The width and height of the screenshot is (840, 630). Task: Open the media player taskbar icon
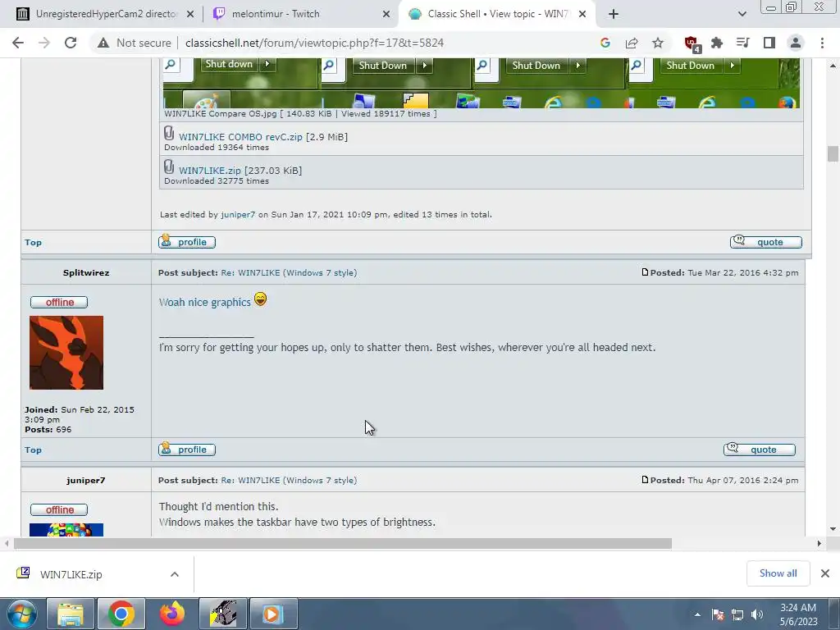click(273, 614)
